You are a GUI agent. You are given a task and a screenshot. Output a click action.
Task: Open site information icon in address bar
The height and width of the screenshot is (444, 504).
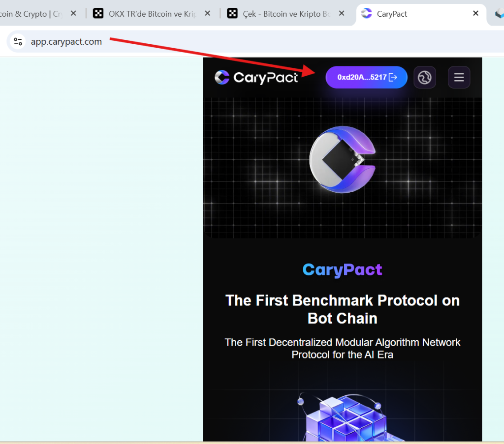click(18, 42)
